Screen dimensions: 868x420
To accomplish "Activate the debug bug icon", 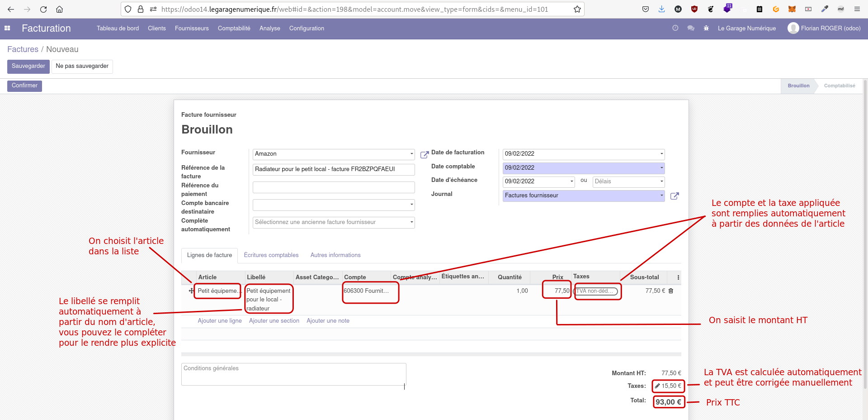I will (706, 28).
